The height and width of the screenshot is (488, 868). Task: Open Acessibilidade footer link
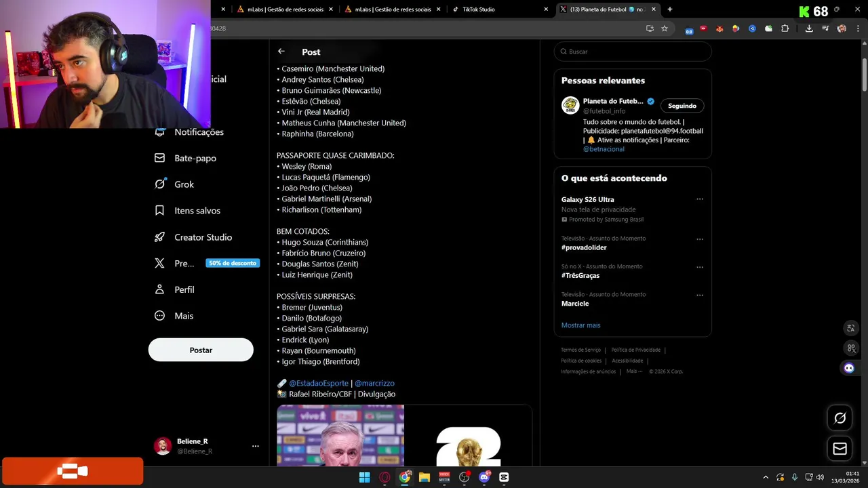627,361
